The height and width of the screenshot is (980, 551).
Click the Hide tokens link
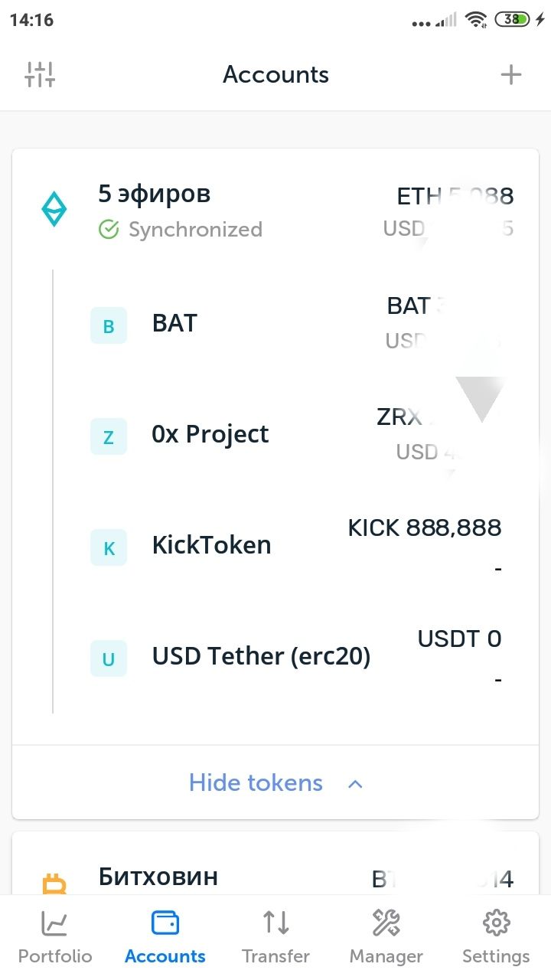(256, 782)
